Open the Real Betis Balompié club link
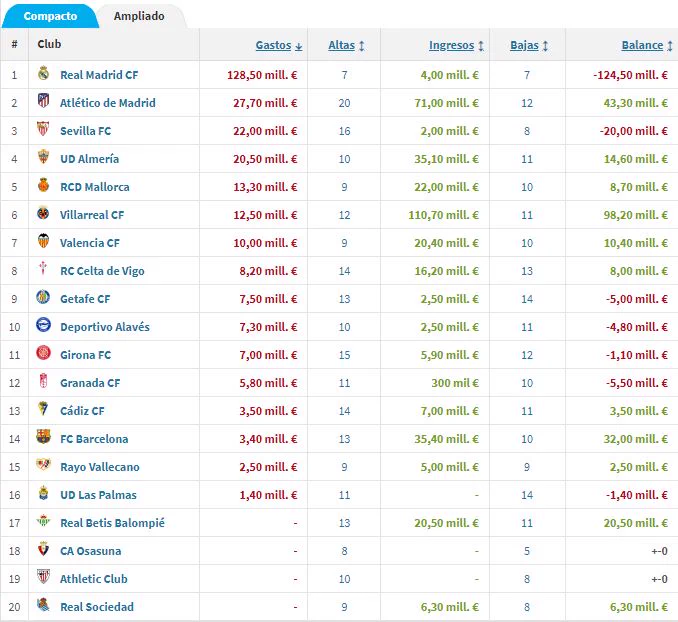 [112, 523]
